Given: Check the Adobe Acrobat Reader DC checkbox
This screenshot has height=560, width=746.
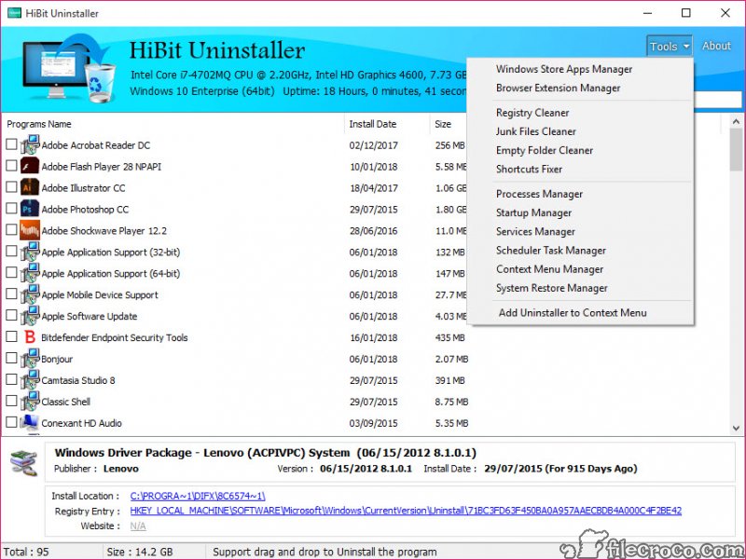Looking at the screenshot, I should [11, 144].
